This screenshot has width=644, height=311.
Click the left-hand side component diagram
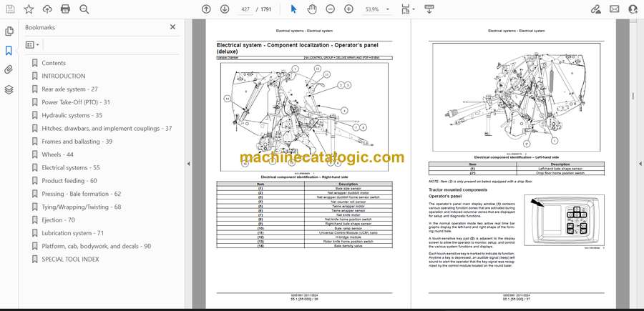(516, 97)
